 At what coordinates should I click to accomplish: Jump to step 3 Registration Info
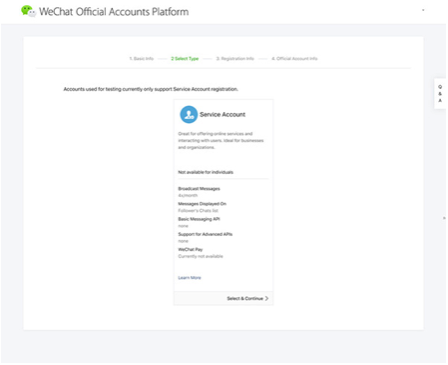click(x=235, y=59)
